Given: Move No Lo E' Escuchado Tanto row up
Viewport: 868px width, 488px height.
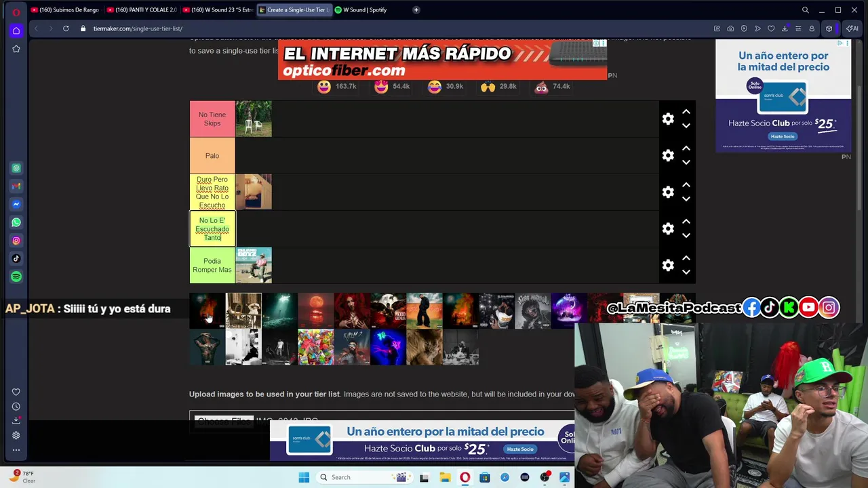Looking at the screenshot, I should tap(686, 222).
